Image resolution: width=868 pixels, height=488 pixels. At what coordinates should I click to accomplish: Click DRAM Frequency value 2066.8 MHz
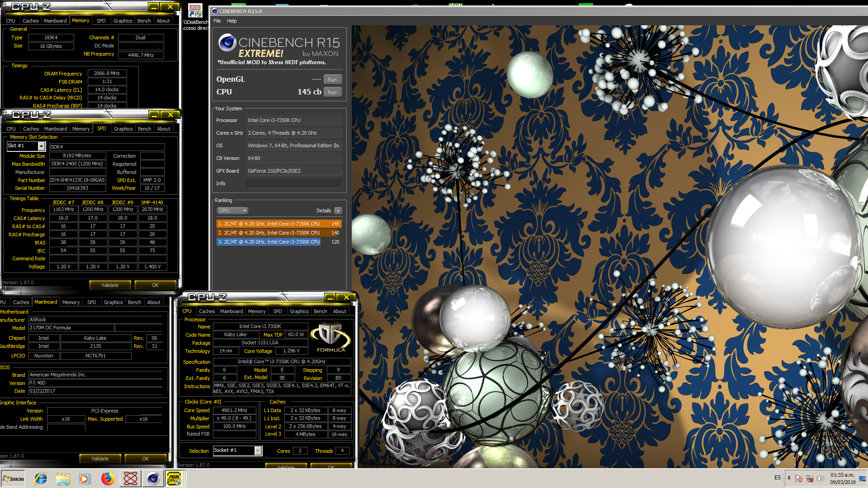pyautogui.click(x=107, y=73)
